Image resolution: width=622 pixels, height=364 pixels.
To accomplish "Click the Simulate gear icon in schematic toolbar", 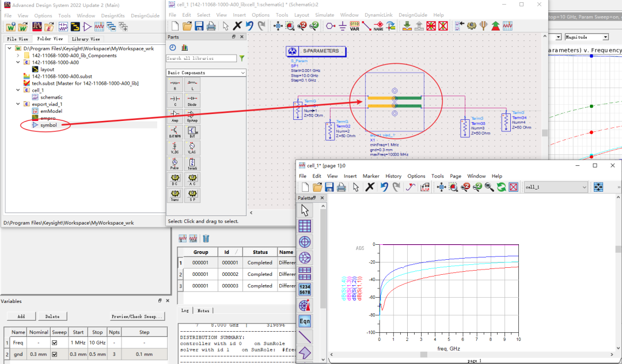I will [x=471, y=26].
